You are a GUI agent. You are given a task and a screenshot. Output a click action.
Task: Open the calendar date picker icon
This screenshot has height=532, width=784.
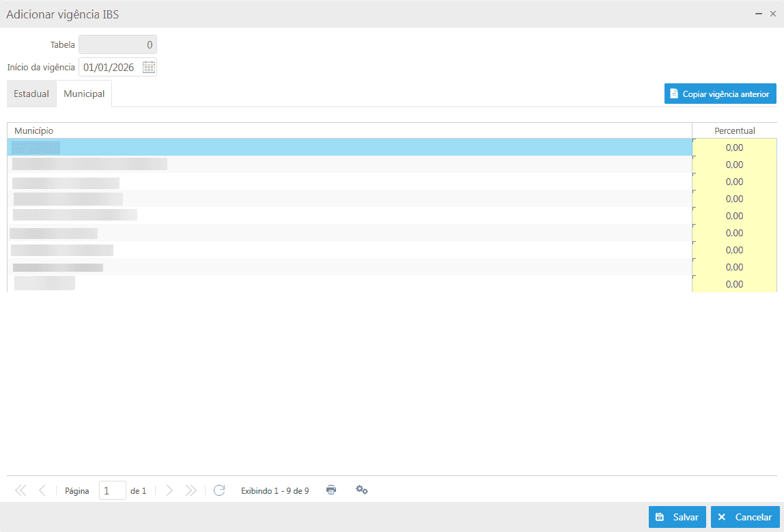149,67
